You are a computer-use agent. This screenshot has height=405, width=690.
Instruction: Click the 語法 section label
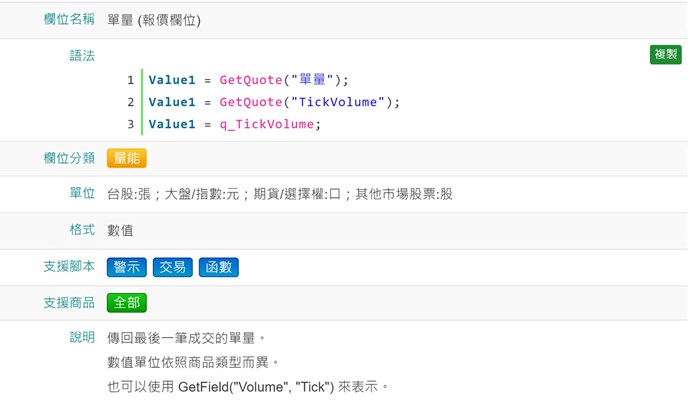coord(82,56)
